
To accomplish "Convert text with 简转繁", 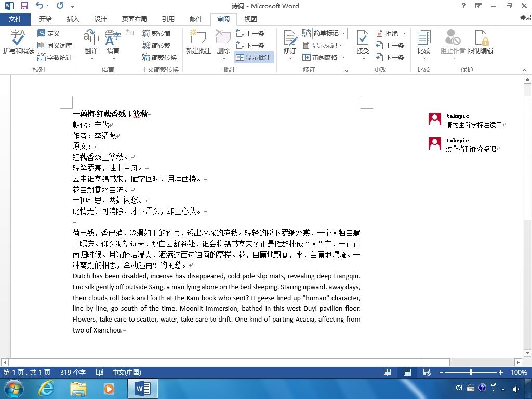I will click(156, 45).
